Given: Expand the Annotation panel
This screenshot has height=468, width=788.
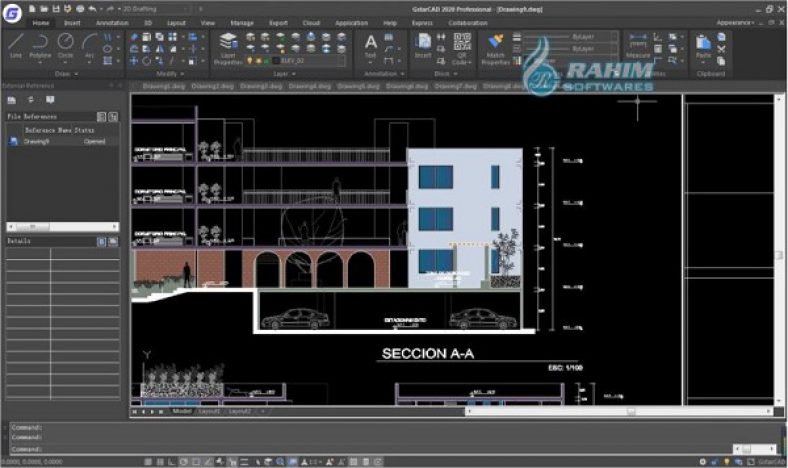Looking at the screenshot, I should click(384, 74).
